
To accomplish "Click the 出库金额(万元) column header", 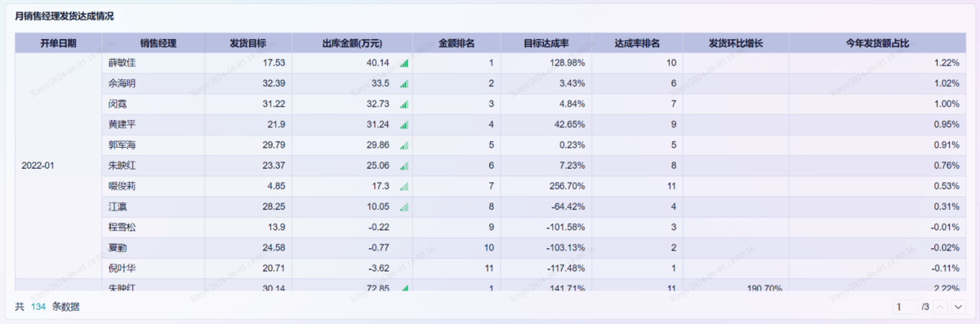I will (352, 43).
